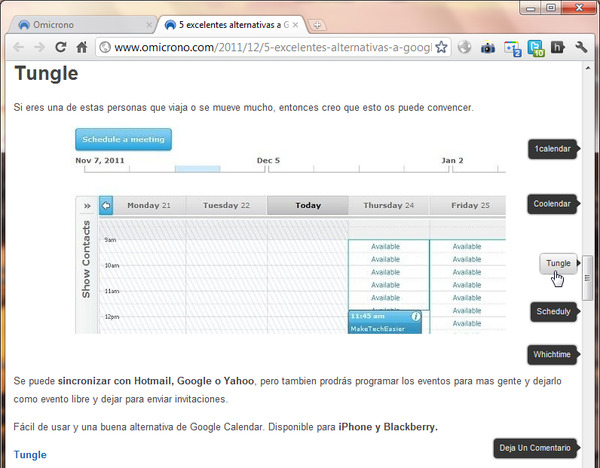Click the Deja Un Comentario button
Viewport: 600px width, 468px height.
point(536,448)
